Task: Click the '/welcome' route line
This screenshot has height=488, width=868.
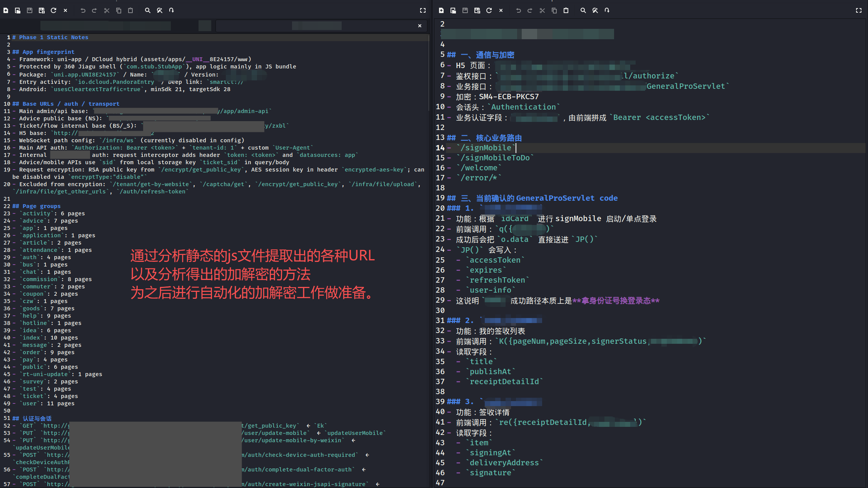Action: point(475,168)
